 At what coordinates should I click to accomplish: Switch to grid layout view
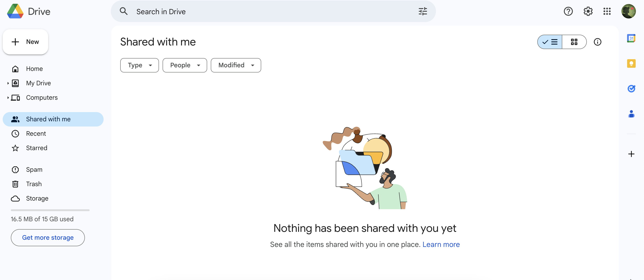pyautogui.click(x=574, y=42)
